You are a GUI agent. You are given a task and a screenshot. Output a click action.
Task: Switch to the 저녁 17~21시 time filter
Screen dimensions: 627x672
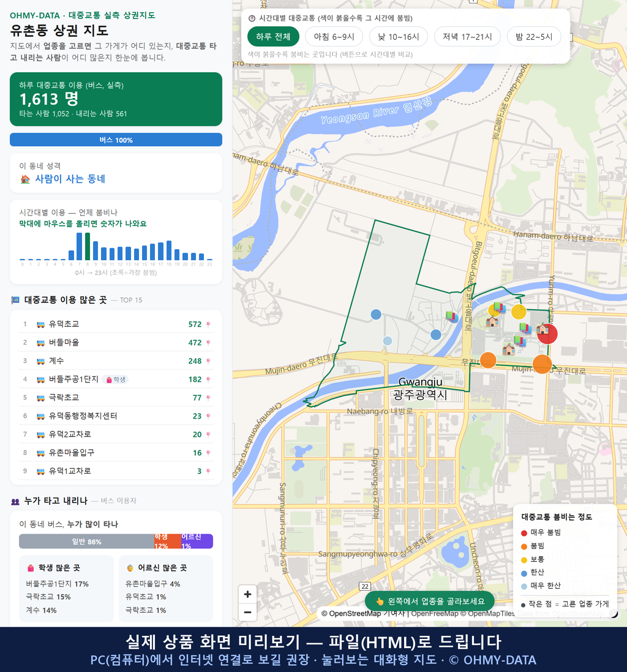(x=467, y=37)
